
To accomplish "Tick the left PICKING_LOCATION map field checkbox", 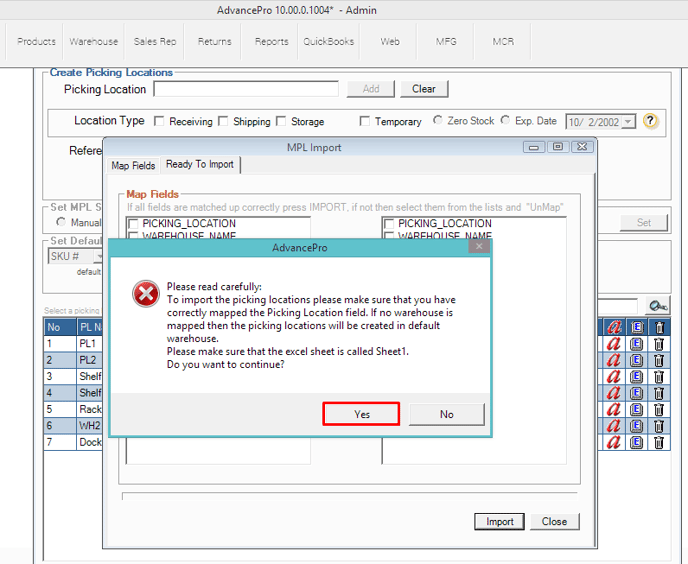I will 133,224.
